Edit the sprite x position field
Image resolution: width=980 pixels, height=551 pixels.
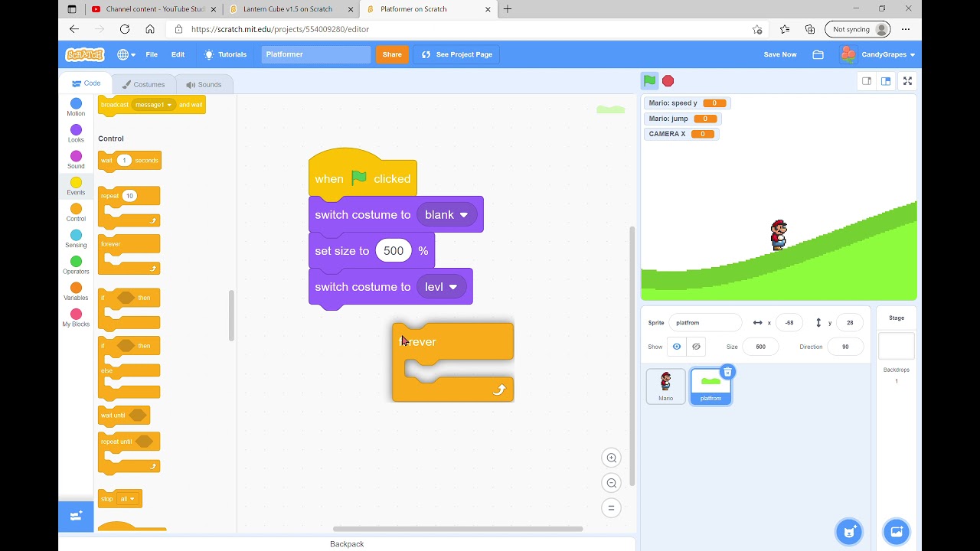click(789, 323)
